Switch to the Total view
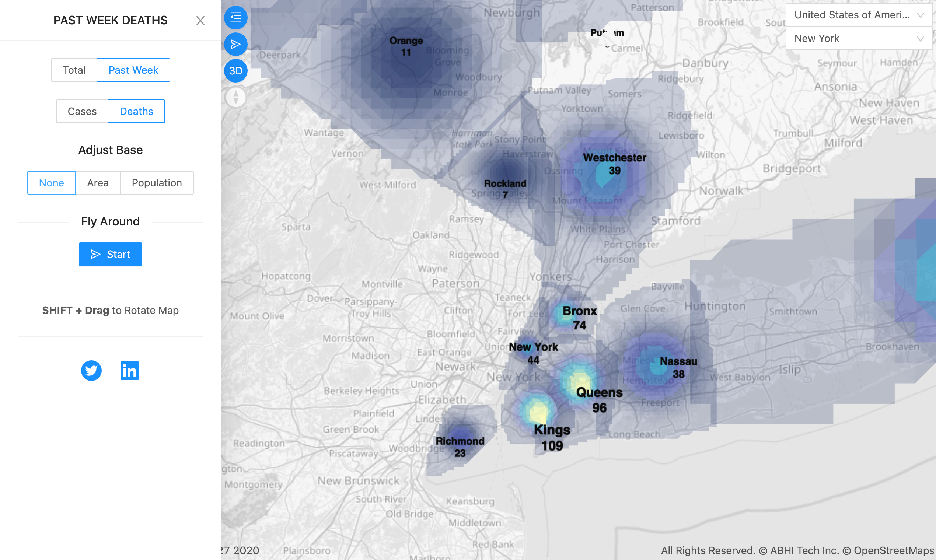This screenshot has width=936, height=560. (74, 70)
